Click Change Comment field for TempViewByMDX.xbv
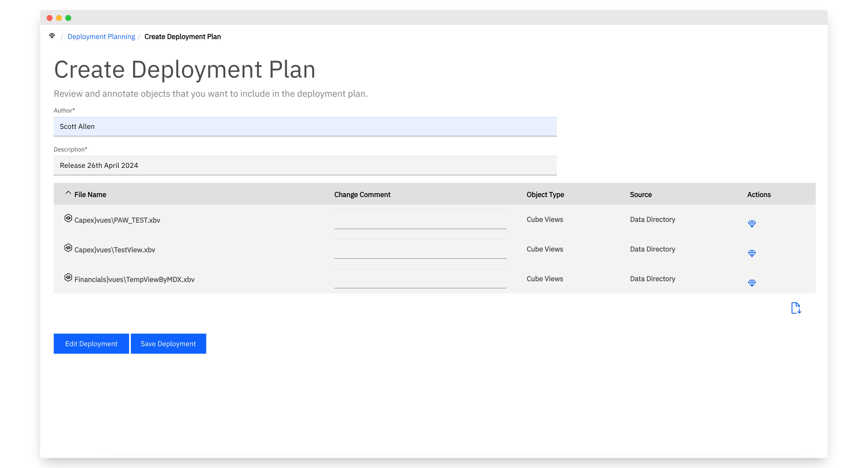868x468 pixels. (x=420, y=279)
